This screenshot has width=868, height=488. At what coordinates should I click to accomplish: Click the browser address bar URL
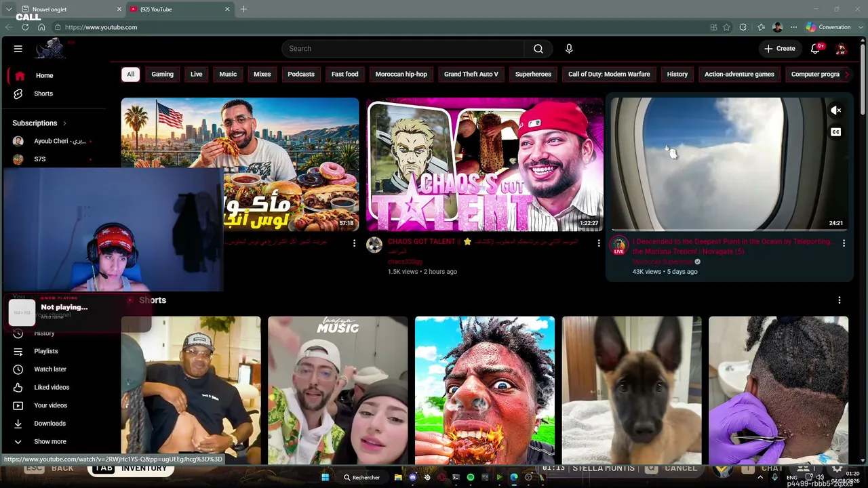click(101, 27)
